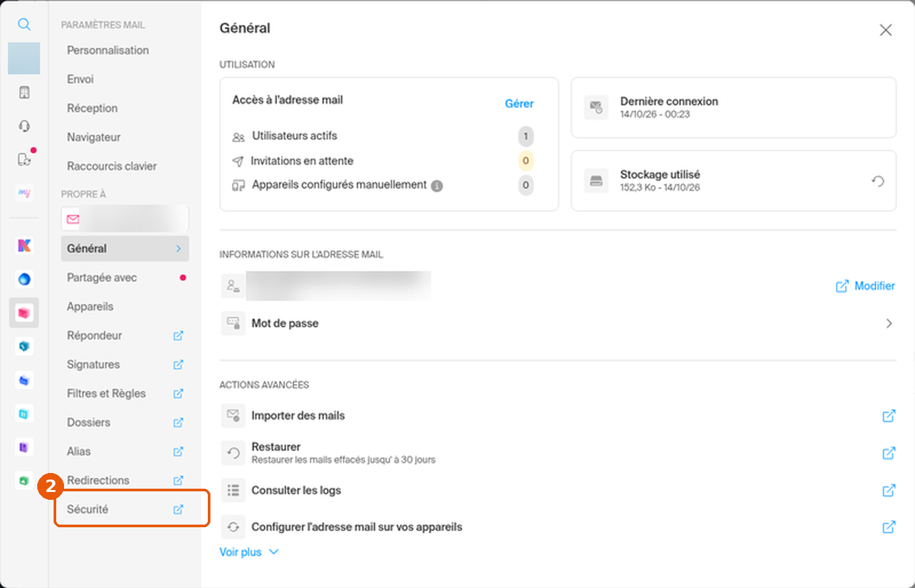Click Invitations en attente row
Screen dimensions: 915x588
click(x=383, y=161)
